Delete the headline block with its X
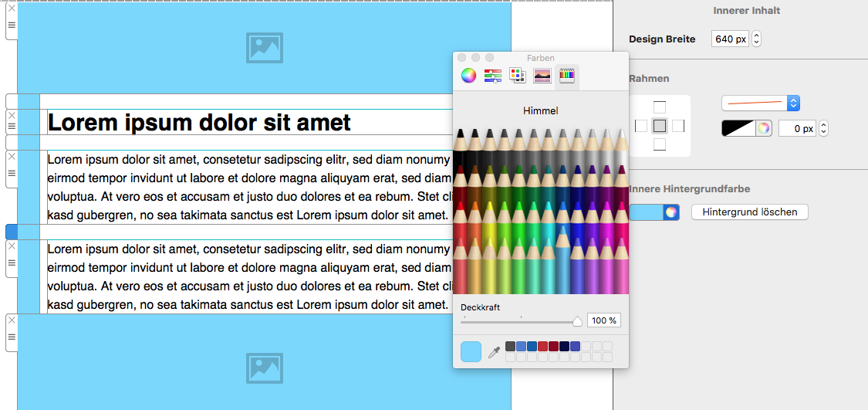The height and width of the screenshot is (410, 868). [12, 115]
